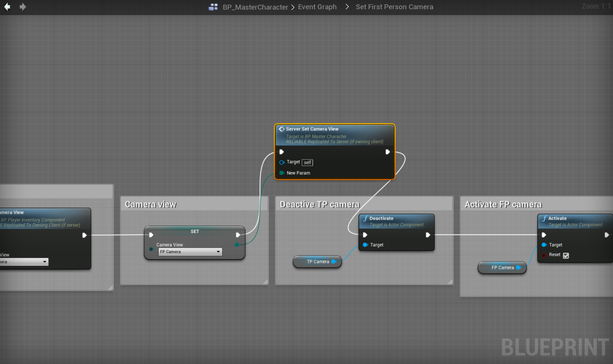613x364 pixels.
Task: Select the Deactive TP camera comment title
Action: 320,204
